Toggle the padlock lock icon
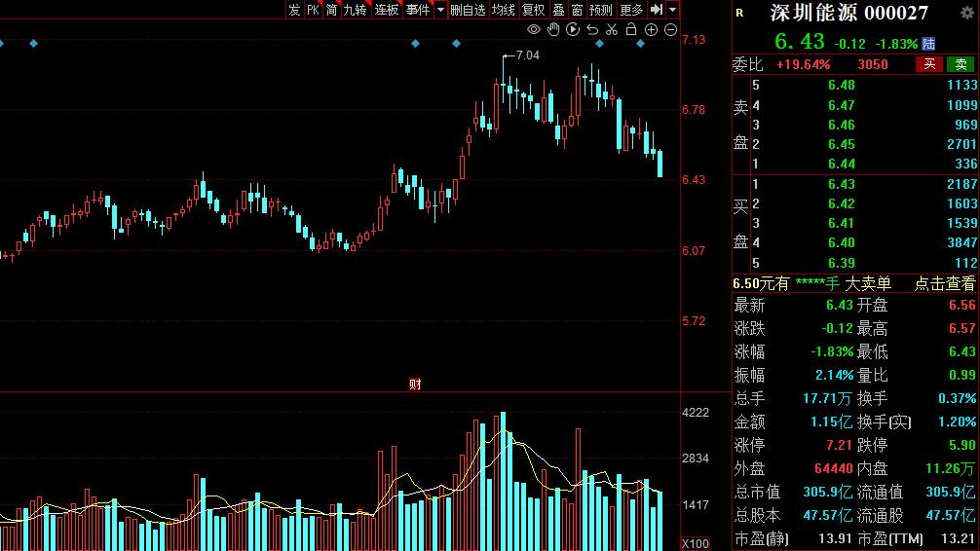The image size is (980, 551). point(631,29)
